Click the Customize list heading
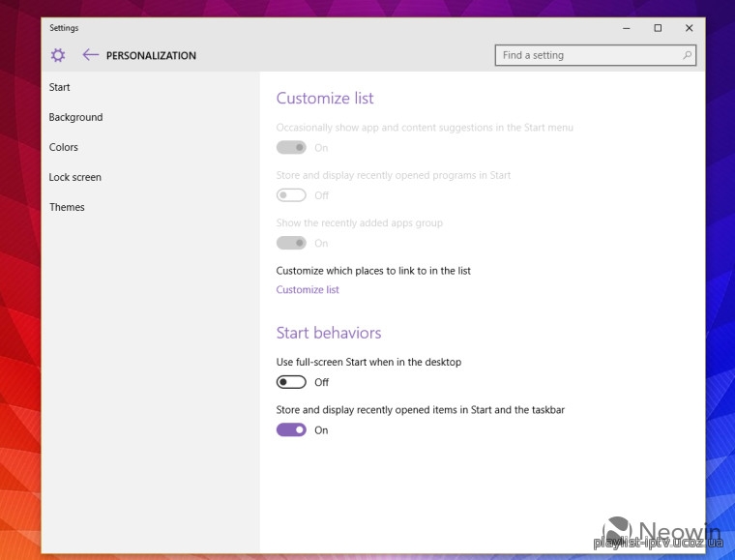Viewport: 735px width, 560px height. (x=325, y=98)
